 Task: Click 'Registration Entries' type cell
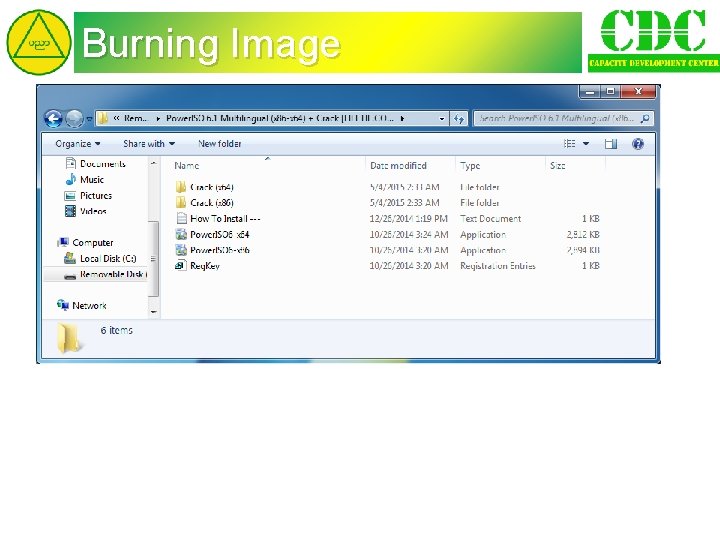(x=498, y=266)
